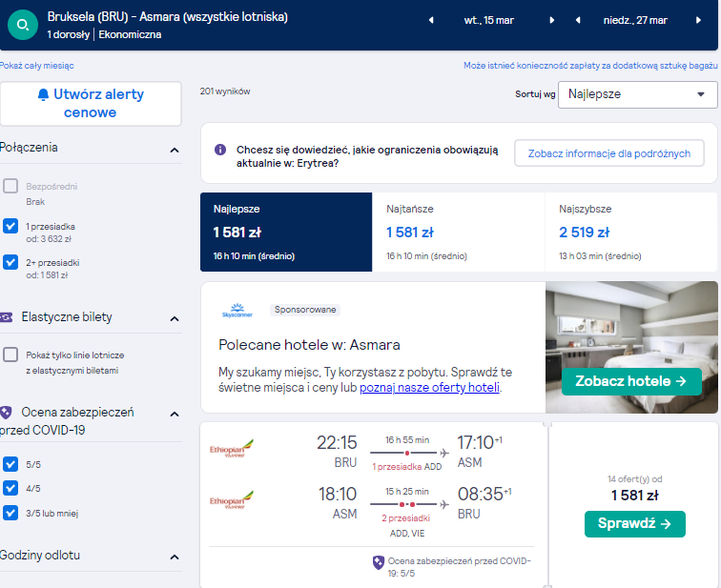
Task: Open the poznaj nasze oferty hoteli link
Action: [x=429, y=388]
